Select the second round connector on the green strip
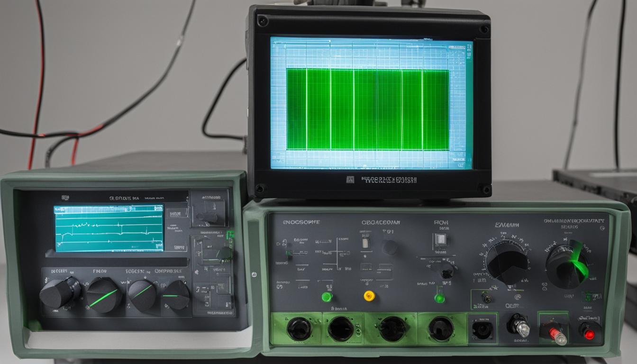 point(341,328)
